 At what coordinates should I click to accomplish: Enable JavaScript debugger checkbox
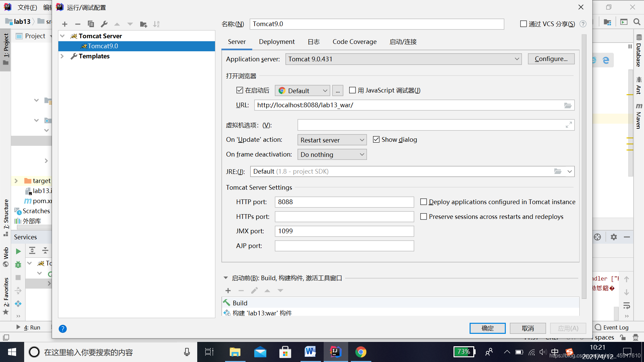coord(352,90)
